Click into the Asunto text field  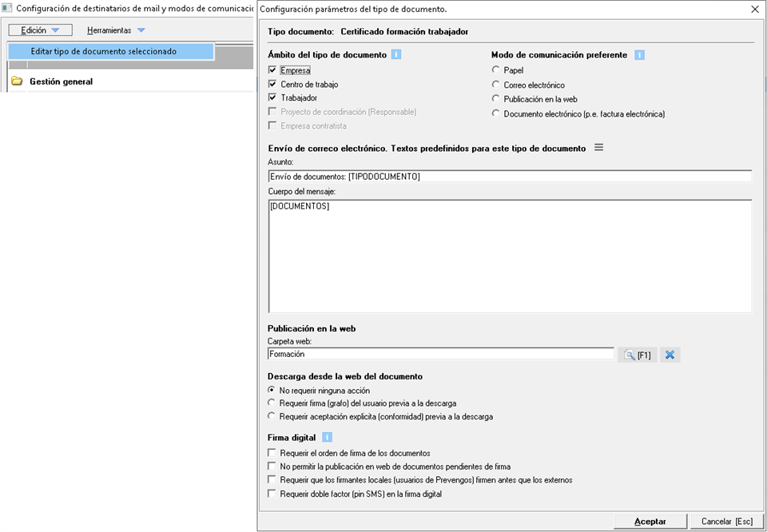[510, 176]
